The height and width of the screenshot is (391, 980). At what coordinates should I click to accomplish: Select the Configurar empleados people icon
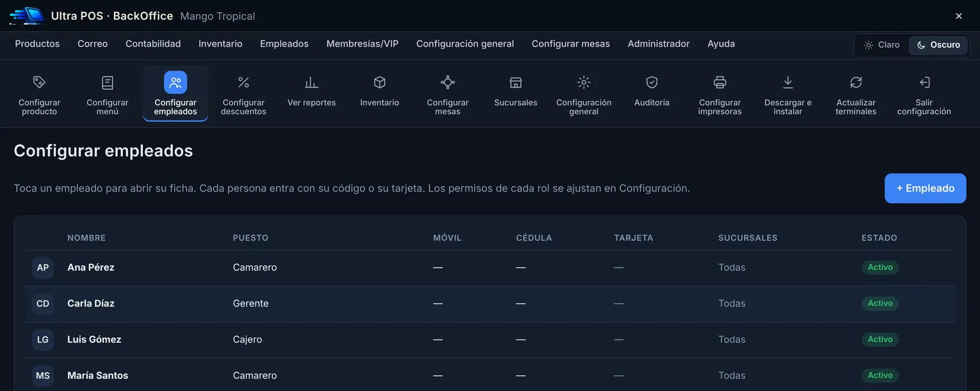point(175,82)
